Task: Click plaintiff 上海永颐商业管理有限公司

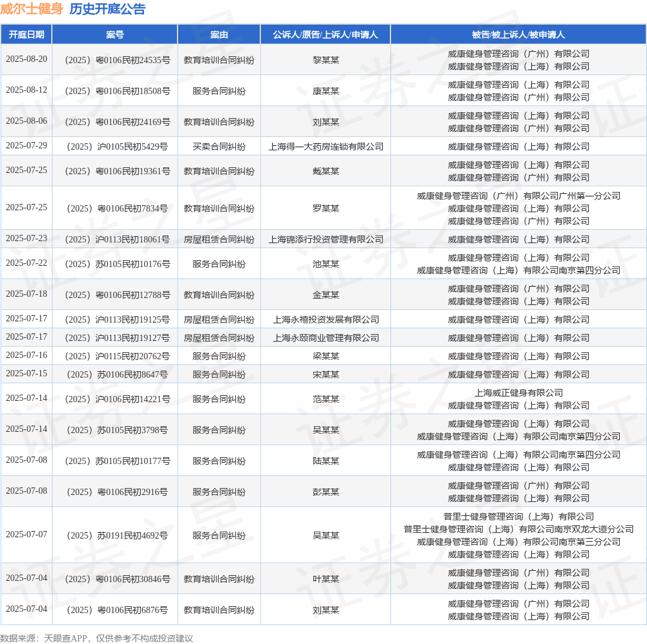Action: pos(326,338)
